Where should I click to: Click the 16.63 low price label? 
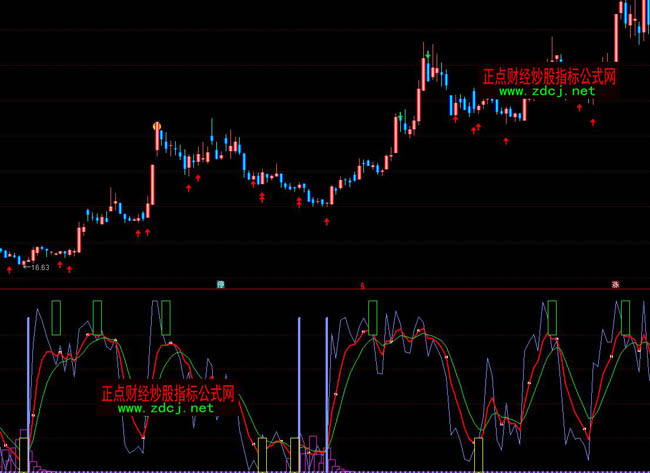tap(40, 268)
